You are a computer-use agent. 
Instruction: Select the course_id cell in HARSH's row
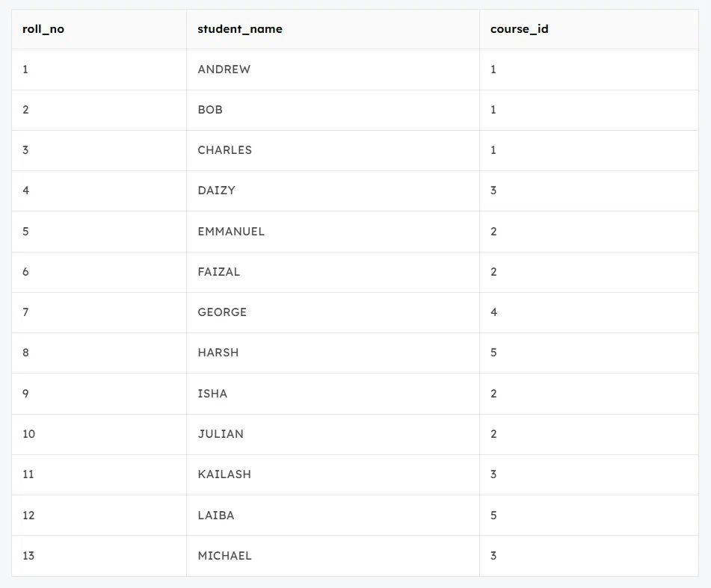(x=494, y=353)
